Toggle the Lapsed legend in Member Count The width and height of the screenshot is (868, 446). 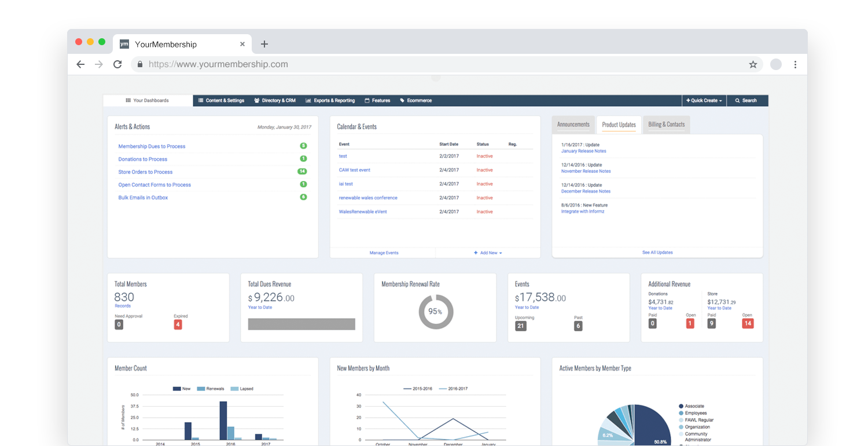[242, 389]
